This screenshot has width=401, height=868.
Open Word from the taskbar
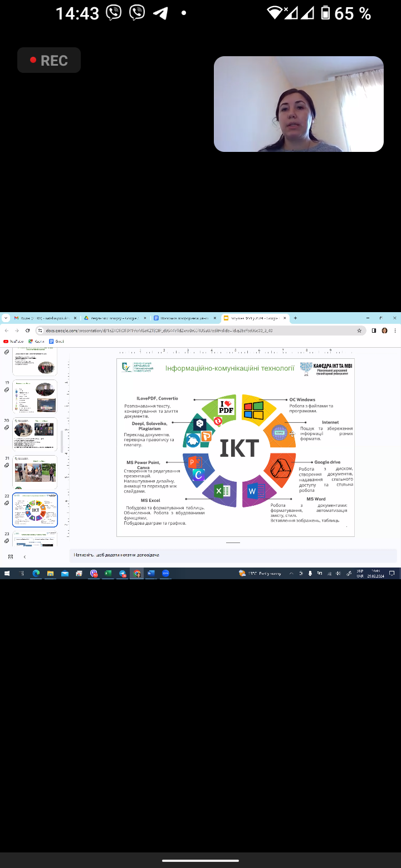151,573
